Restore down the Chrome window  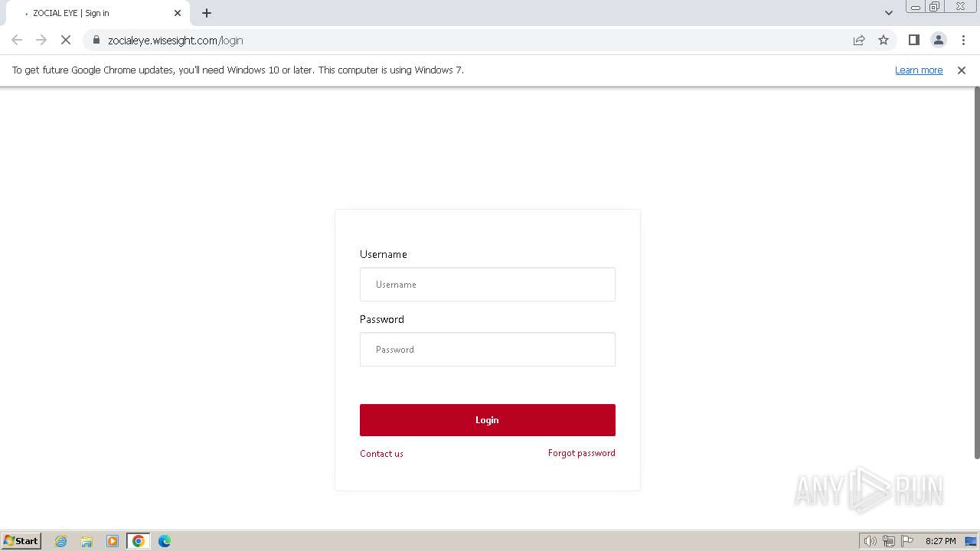pyautogui.click(x=935, y=7)
